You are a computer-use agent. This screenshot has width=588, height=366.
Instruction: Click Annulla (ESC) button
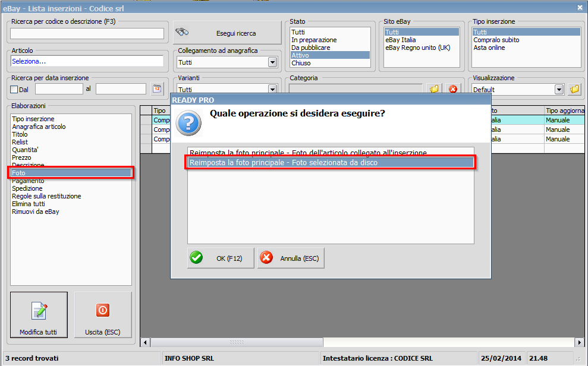click(291, 258)
